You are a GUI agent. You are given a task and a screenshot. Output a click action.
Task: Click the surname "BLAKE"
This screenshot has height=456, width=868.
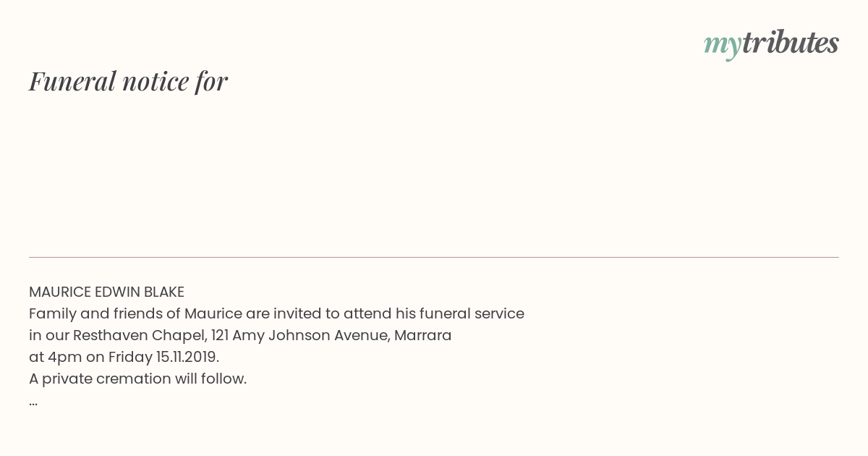[x=164, y=292]
